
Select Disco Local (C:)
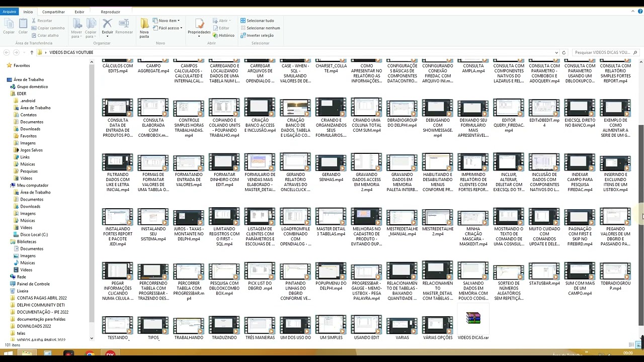tap(34, 234)
